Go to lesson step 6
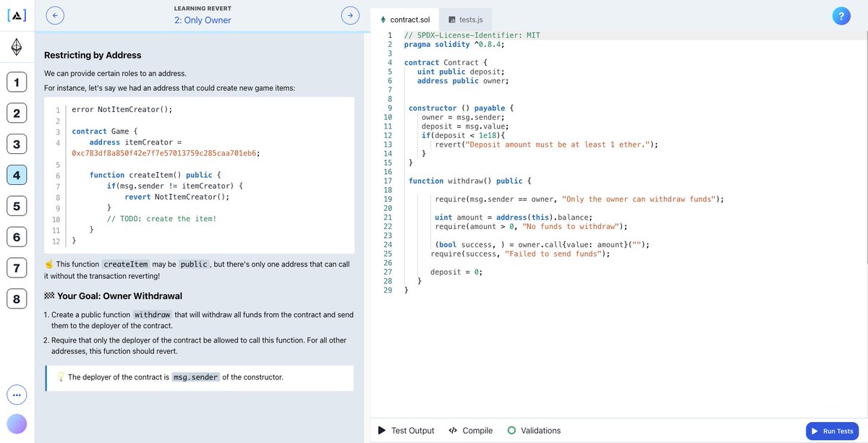The height and width of the screenshot is (443, 868). 16,237
